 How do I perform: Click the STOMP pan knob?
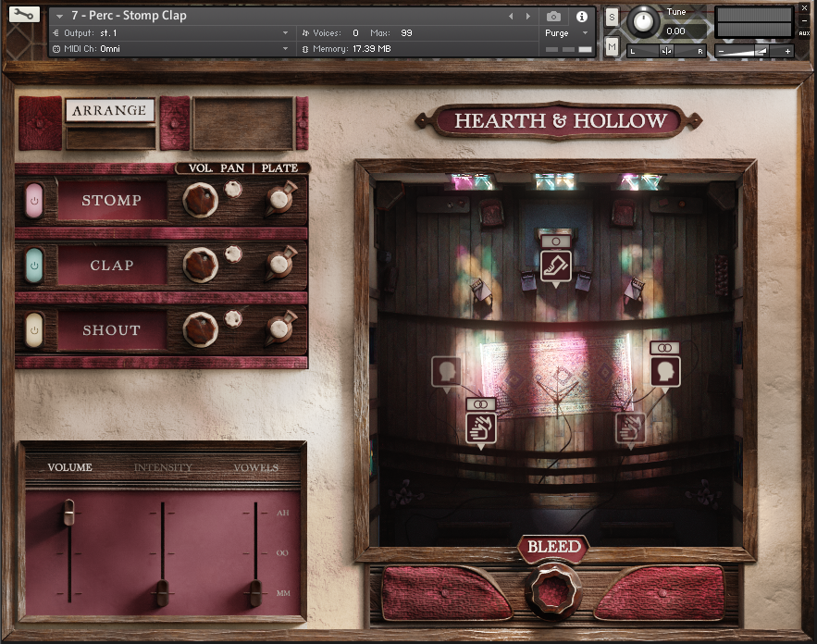pos(233,189)
